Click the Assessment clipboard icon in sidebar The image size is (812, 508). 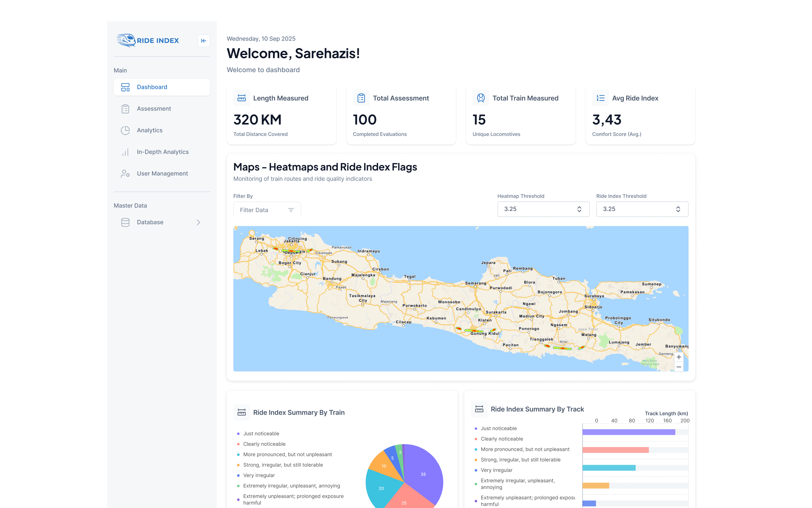coord(125,109)
